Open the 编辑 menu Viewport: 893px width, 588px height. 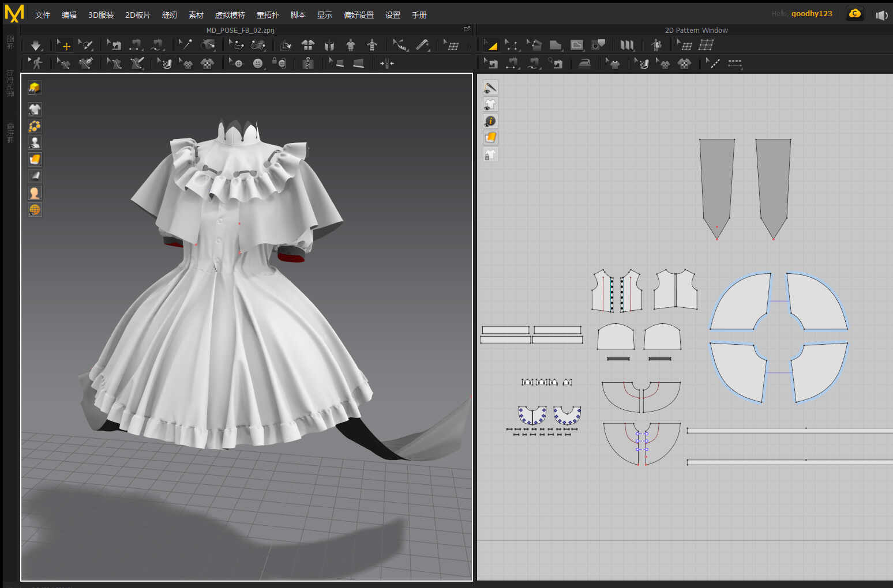[x=69, y=15]
